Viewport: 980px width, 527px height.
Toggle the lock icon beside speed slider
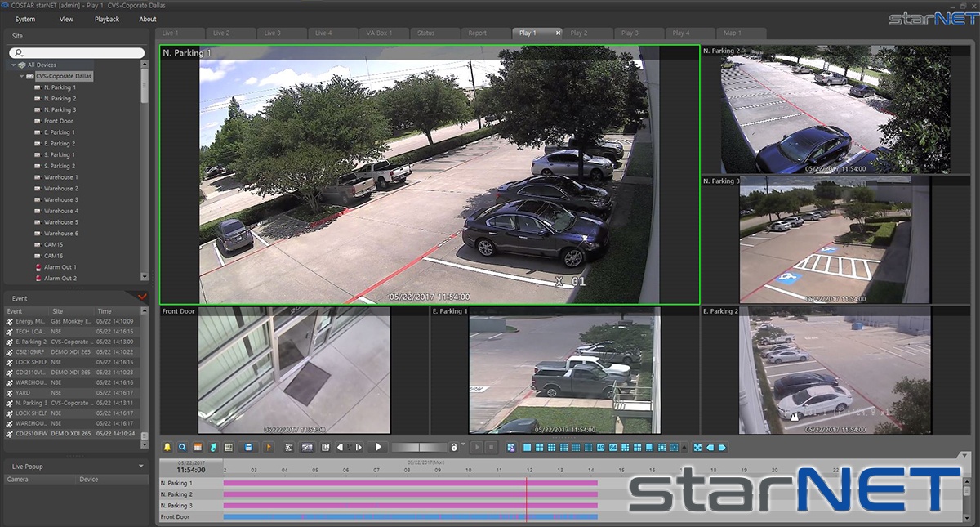point(454,448)
